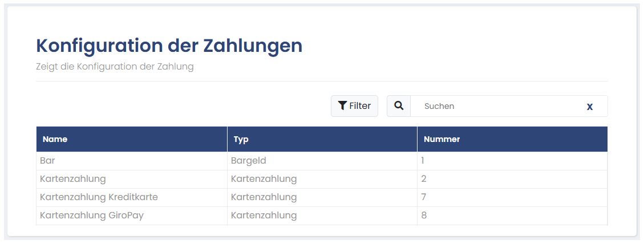
Task: Click Typ cell of GiroPay row
Action: tap(264, 215)
